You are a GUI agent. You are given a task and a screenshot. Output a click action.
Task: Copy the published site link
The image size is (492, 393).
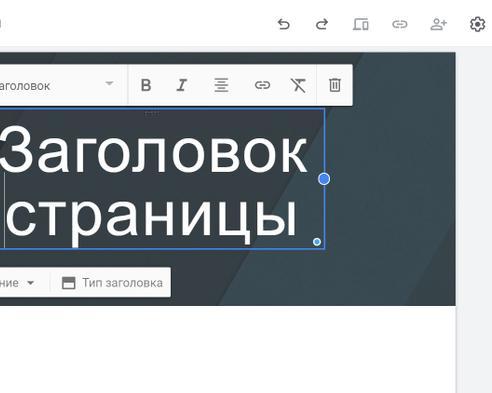point(400,24)
